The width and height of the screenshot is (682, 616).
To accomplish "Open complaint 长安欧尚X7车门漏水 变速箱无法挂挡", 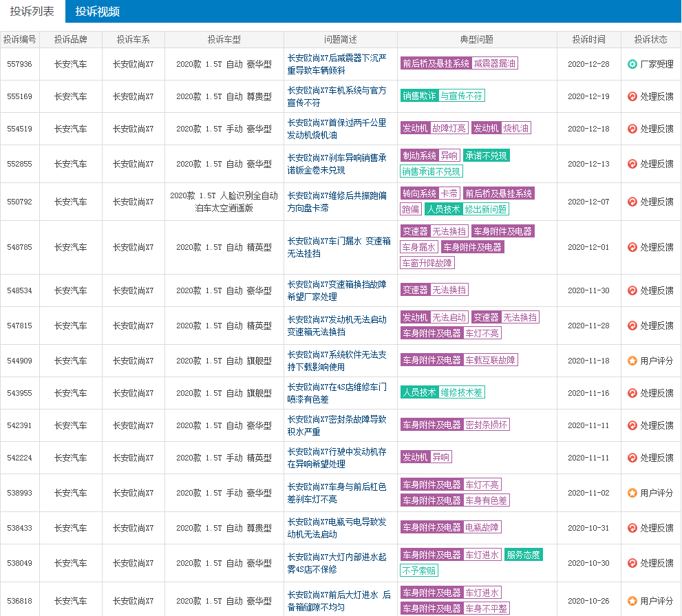I will (339, 247).
